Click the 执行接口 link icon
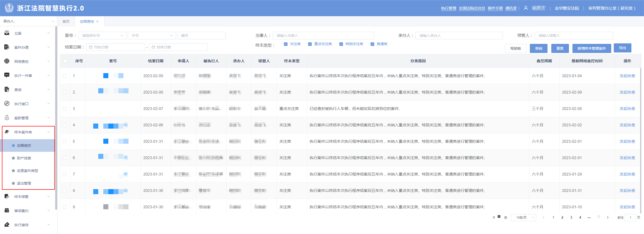This screenshot has width=644, height=234. 7,104
